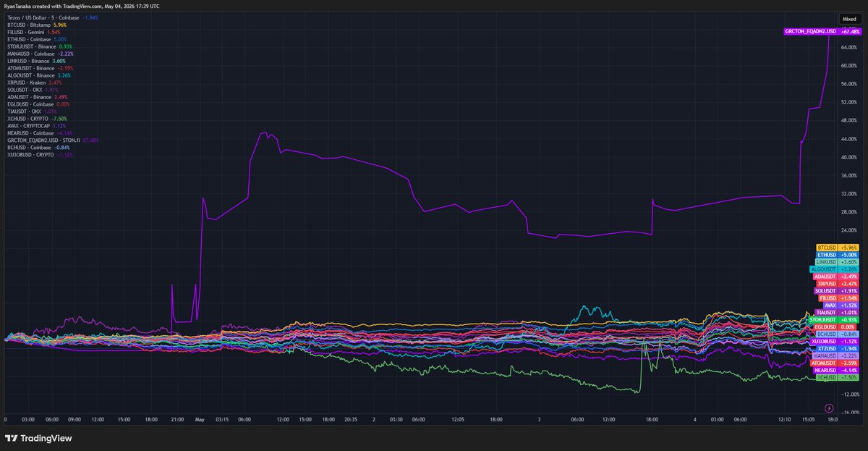Click the 03:15 label on the time axis
This screenshot has height=451, width=868.
point(222,419)
